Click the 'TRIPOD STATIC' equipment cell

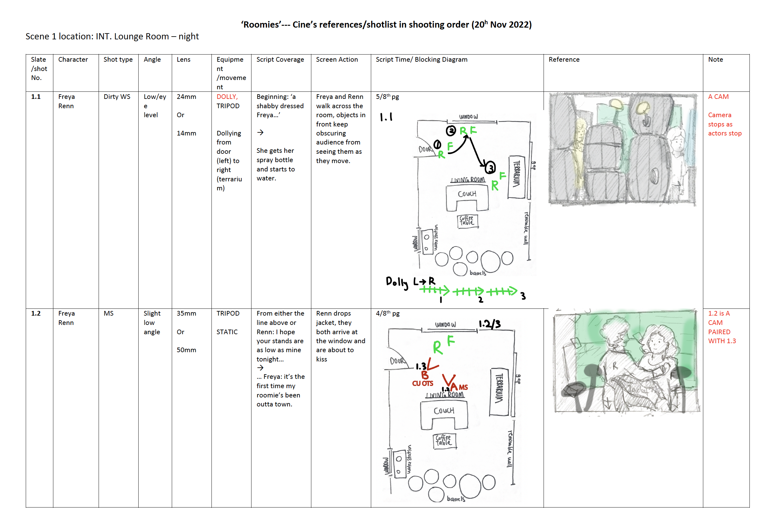click(228, 322)
